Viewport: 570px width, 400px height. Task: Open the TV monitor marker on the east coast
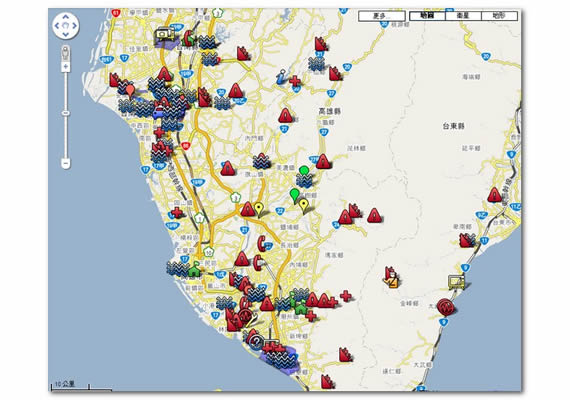point(457,282)
